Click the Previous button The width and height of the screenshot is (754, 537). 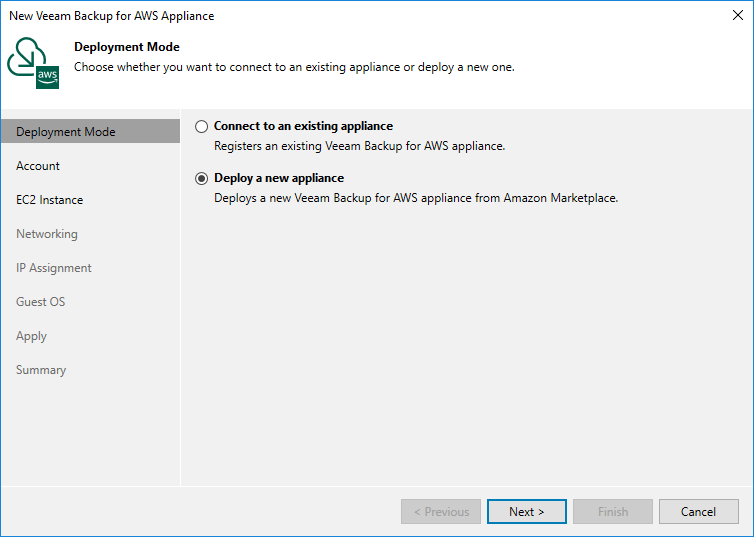click(x=441, y=512)
